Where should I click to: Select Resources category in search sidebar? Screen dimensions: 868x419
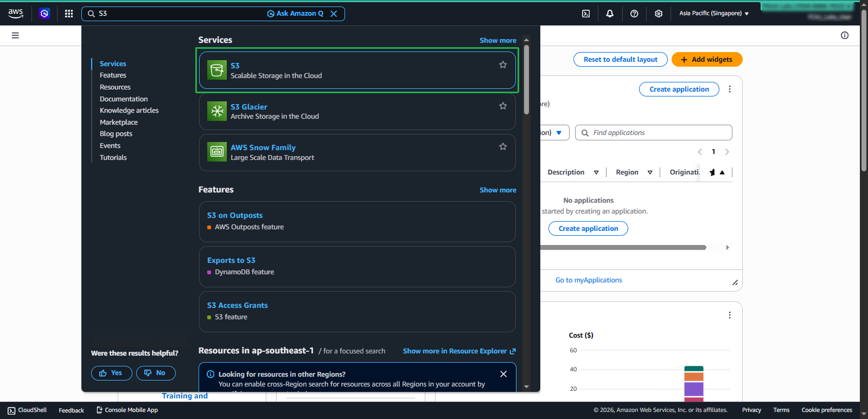(115, 87)
